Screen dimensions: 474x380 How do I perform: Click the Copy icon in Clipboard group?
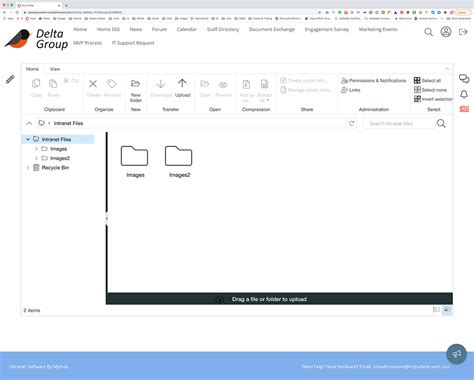36,83
